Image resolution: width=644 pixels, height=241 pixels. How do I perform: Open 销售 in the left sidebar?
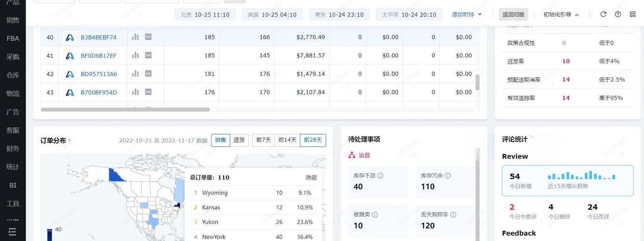click(13, 20)
